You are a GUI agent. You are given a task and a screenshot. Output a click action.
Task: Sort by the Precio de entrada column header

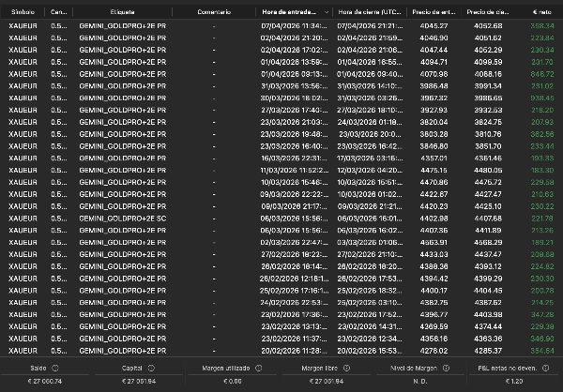434,12
